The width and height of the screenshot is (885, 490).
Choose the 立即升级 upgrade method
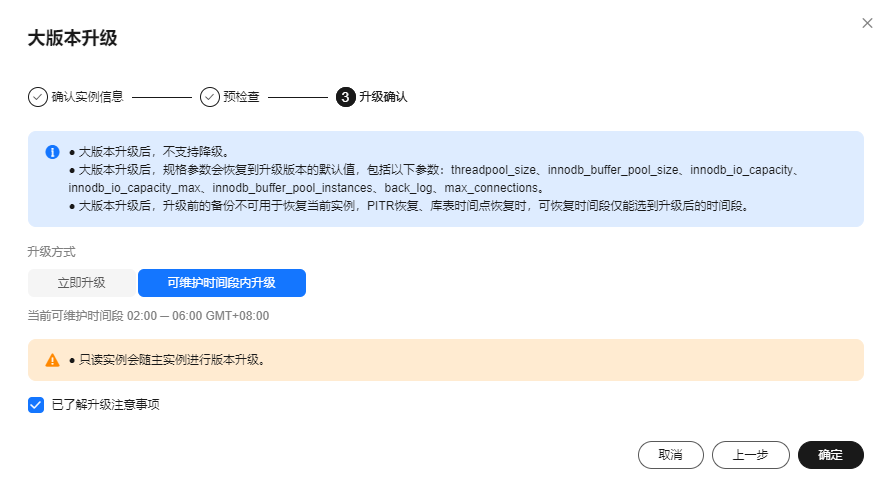tap(81, 283)
